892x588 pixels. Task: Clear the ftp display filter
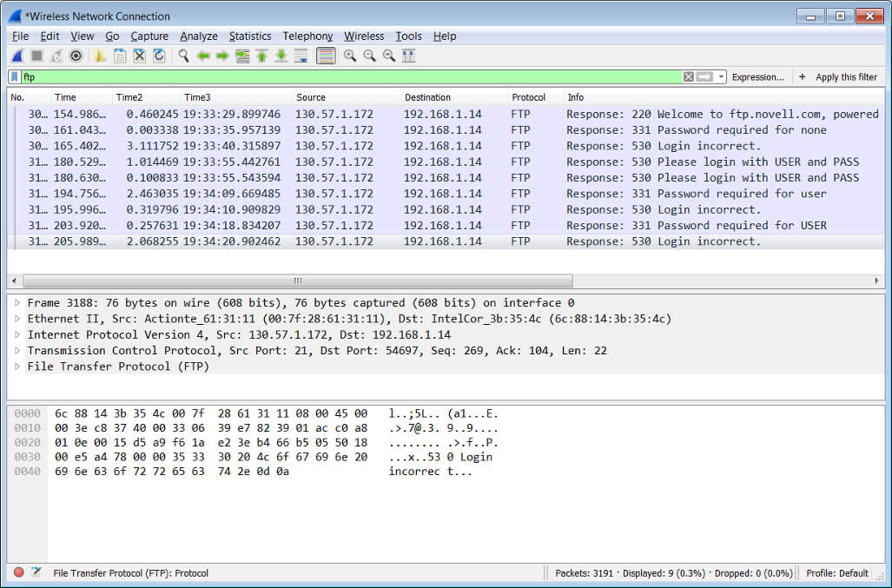pos(689,77)
